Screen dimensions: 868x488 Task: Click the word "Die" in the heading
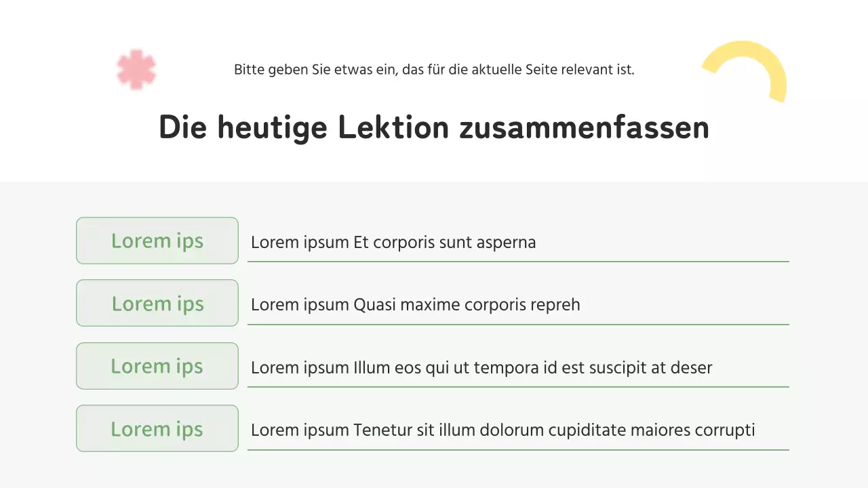[181, 127]
